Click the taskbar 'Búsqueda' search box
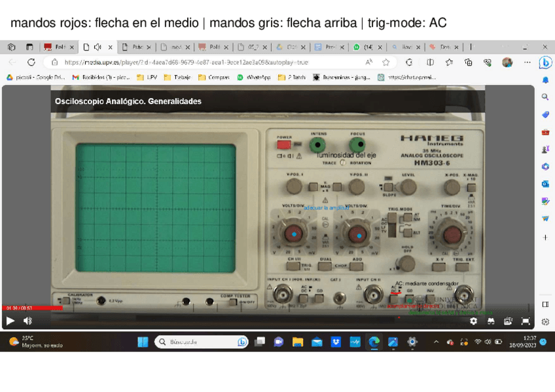 click(x=202, y=342)
